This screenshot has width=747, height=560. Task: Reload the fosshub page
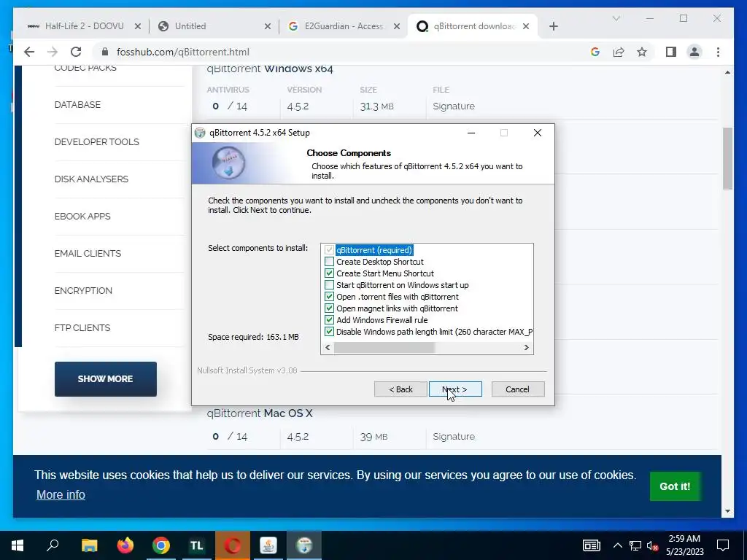click(x=76, y=52)
